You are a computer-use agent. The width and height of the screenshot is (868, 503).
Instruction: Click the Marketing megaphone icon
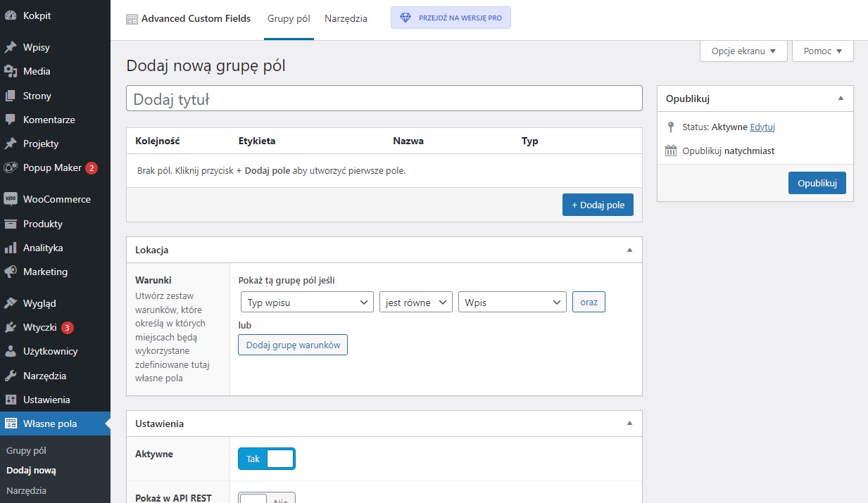[x=11, y=272]
